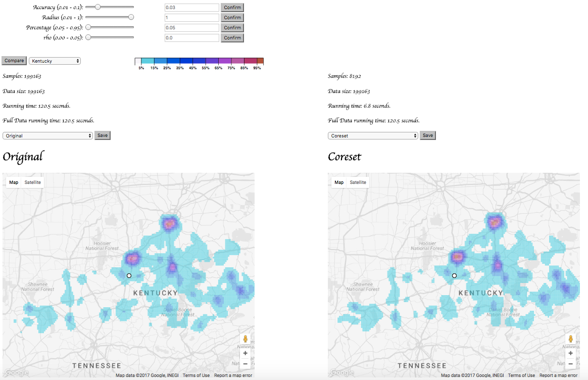588x380 pixels.
Task: Open Terms of Use link on Coreset map
Action: [x=521, y=375]
